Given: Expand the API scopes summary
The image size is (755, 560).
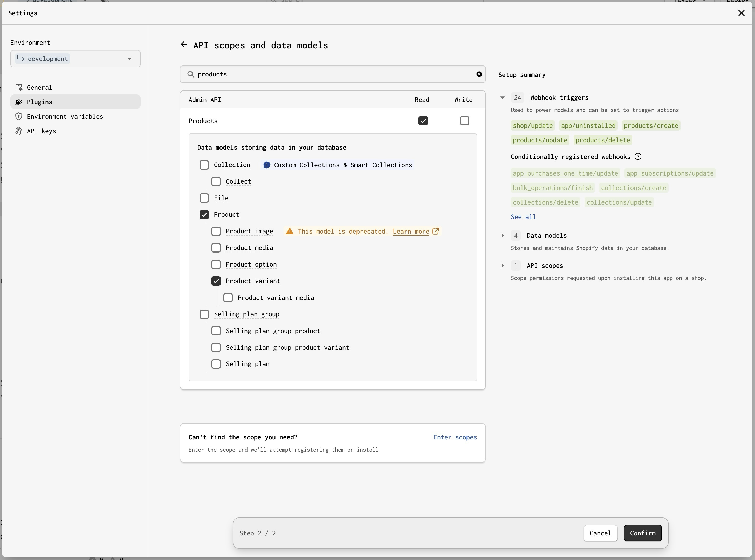Looking at the screenshot, I should (x=503, y=266).
